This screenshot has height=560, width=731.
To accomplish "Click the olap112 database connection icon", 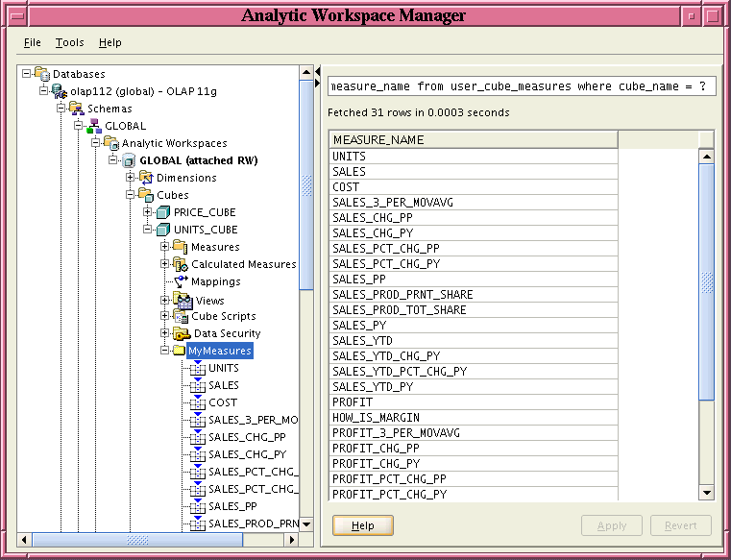I will click(x=60, y=91).
